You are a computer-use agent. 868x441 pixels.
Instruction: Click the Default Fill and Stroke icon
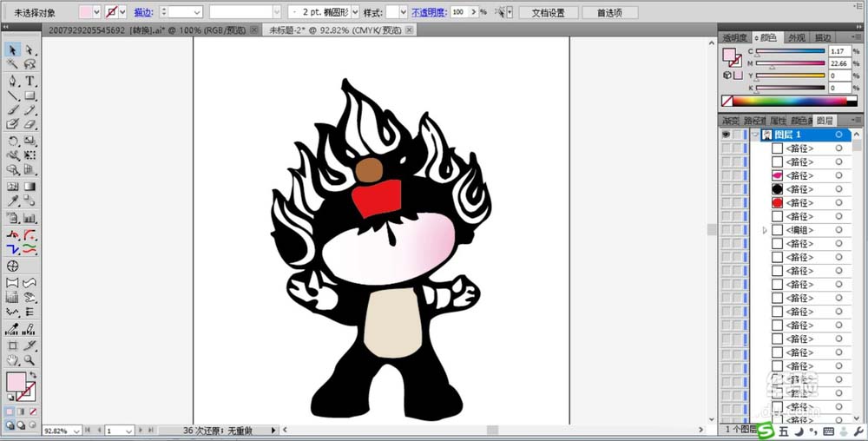tap(10, 398)
